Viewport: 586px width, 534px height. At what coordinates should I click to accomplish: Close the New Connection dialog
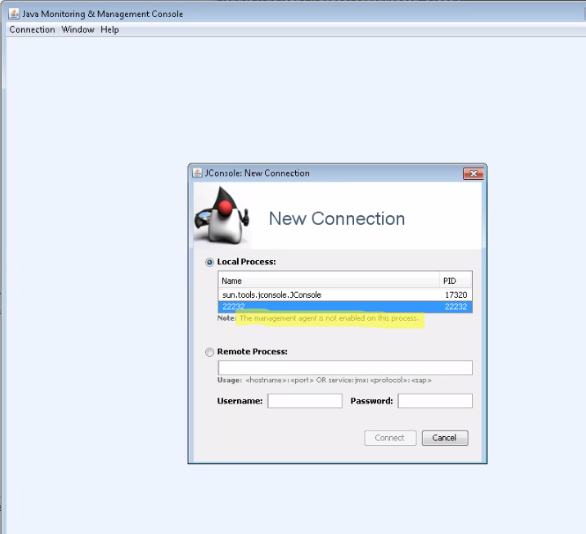(473, 173)
